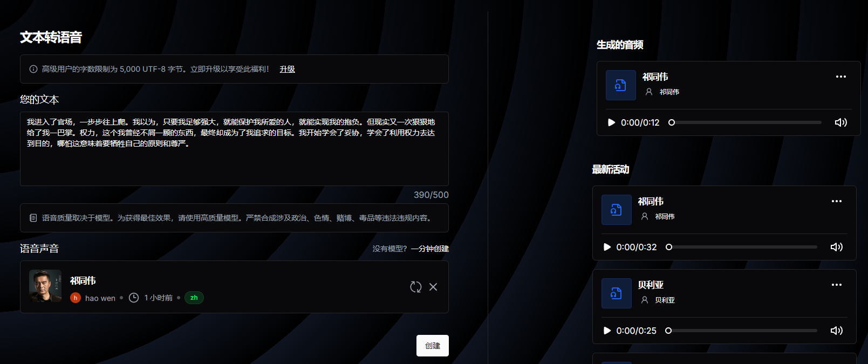868x364 pixels.
Task: Click the 贝利亚 title in recent activity
Action: (651, 285)
